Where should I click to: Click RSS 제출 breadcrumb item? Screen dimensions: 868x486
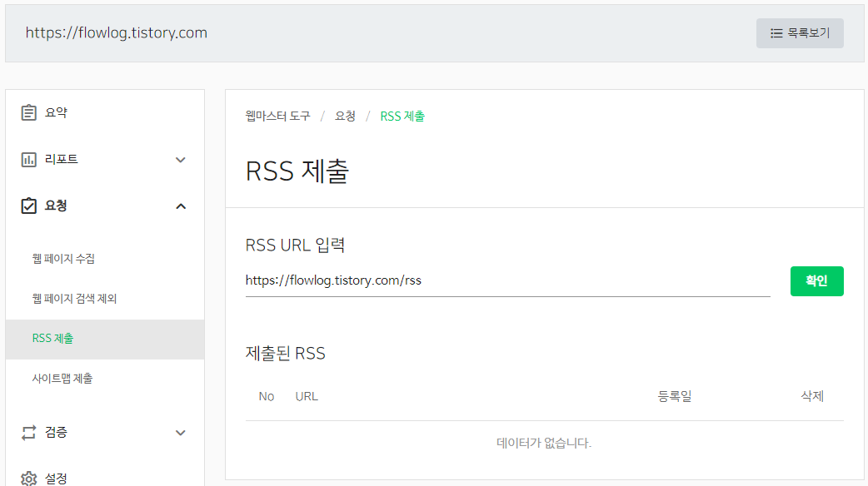402,117
